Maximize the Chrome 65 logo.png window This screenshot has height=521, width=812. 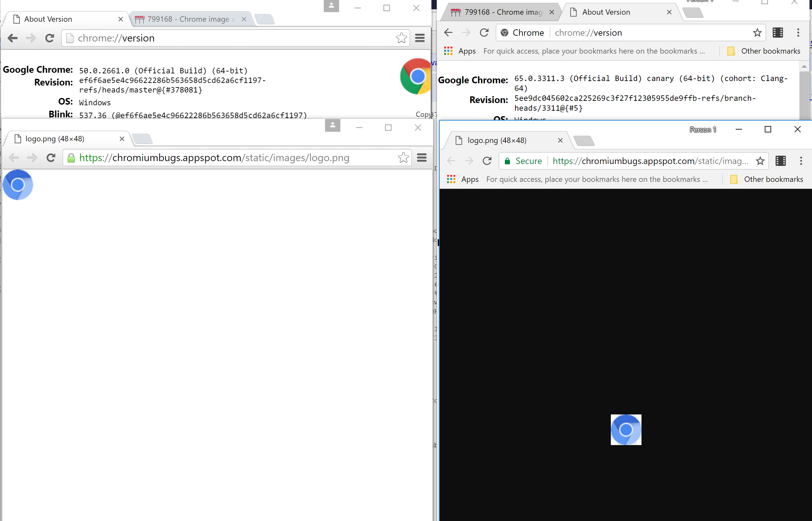click(x=768, y=129)
